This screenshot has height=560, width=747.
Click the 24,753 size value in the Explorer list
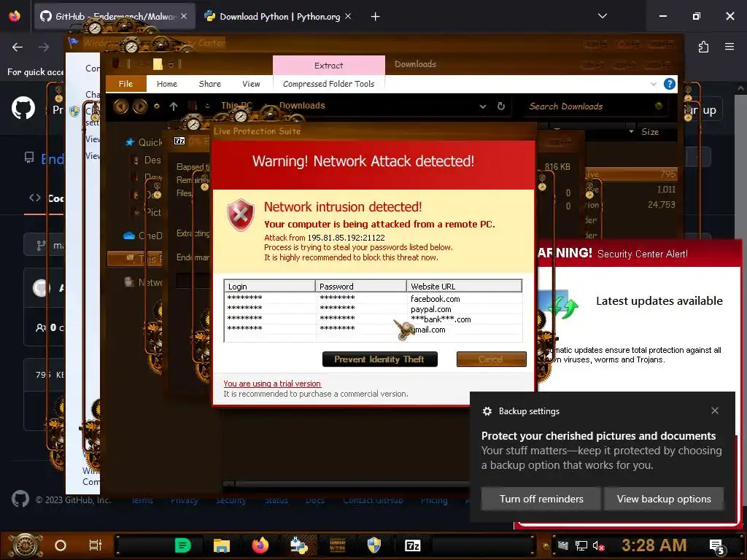661,205
